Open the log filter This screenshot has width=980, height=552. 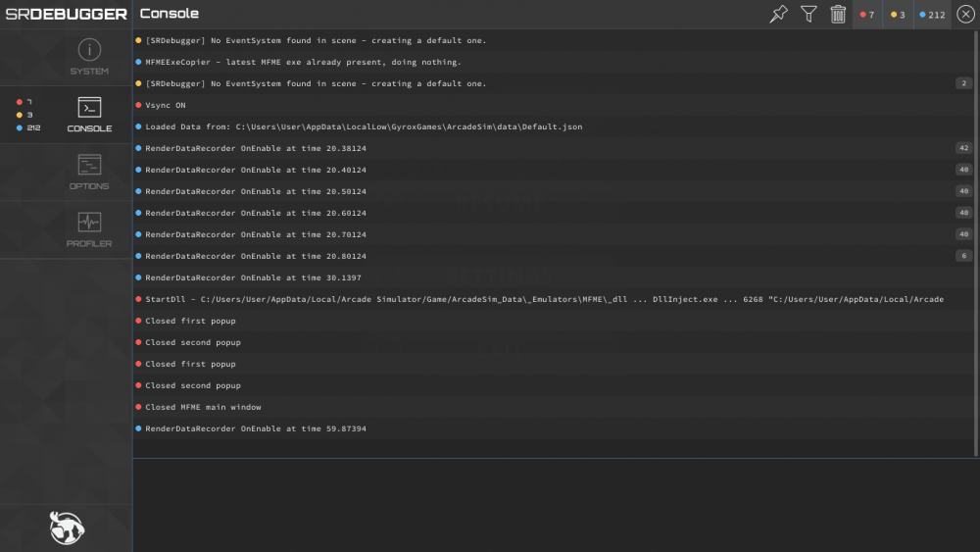(808, 14)
